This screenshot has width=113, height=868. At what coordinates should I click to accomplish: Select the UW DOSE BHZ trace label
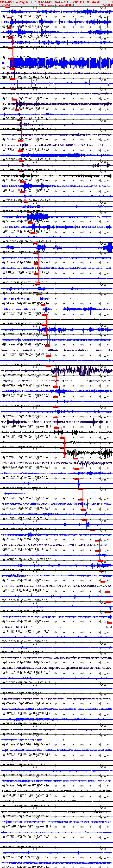click(x=26, y=703)
